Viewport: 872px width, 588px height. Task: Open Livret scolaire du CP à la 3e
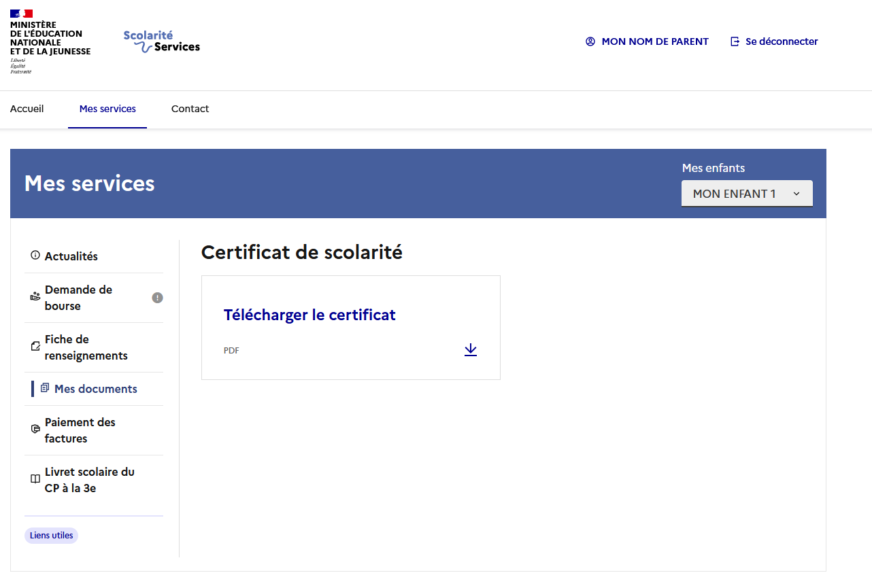point(90,480)
